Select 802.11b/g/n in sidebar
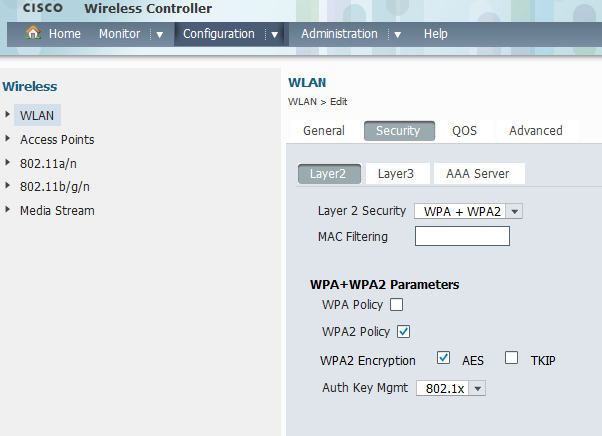This screenshot has width=602, height=436. 55,187
